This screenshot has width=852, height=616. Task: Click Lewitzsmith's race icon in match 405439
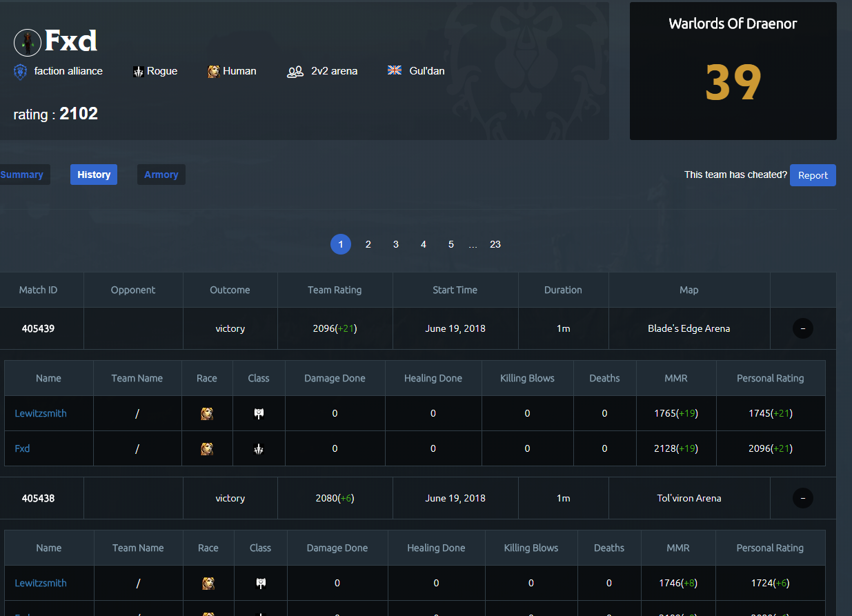[x=207, y=413]
